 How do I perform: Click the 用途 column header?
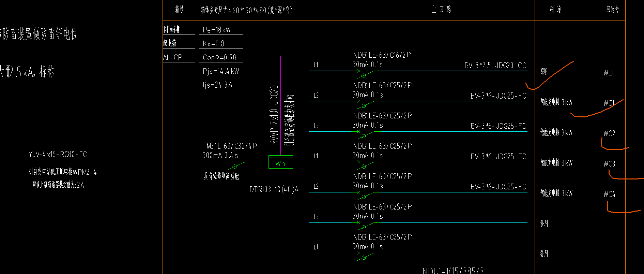(x=555, y=10)
